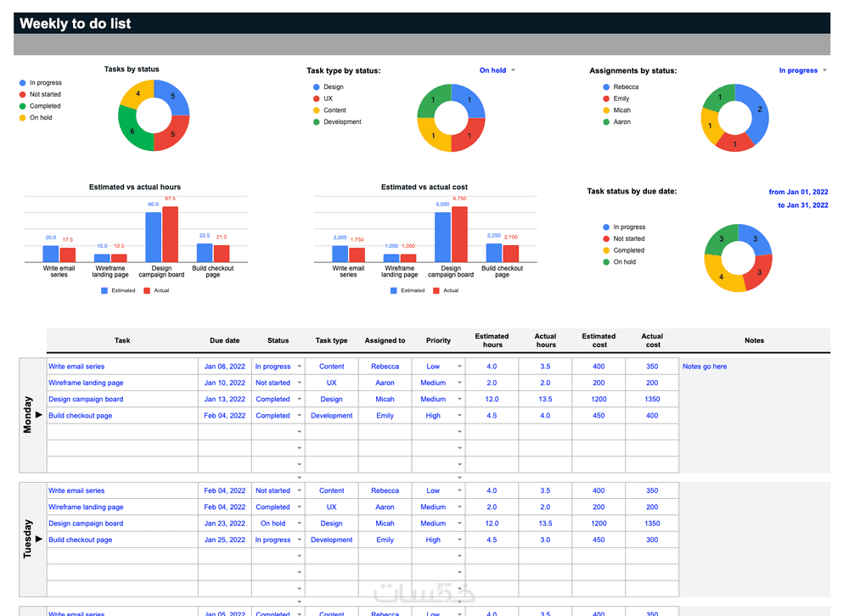Click the red UX legend marker

point(316,98)
